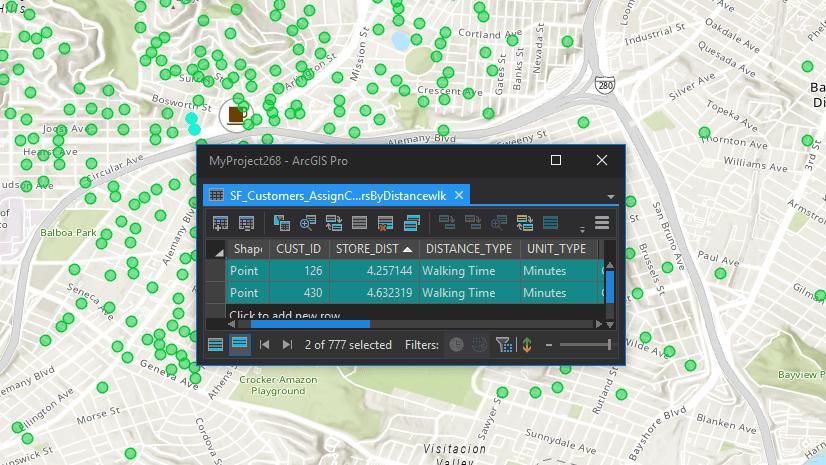Click the Add Field icon in table toolbar
Viewport: 826px width, 465px height.
pyautogui.click(x=220, y=223)
